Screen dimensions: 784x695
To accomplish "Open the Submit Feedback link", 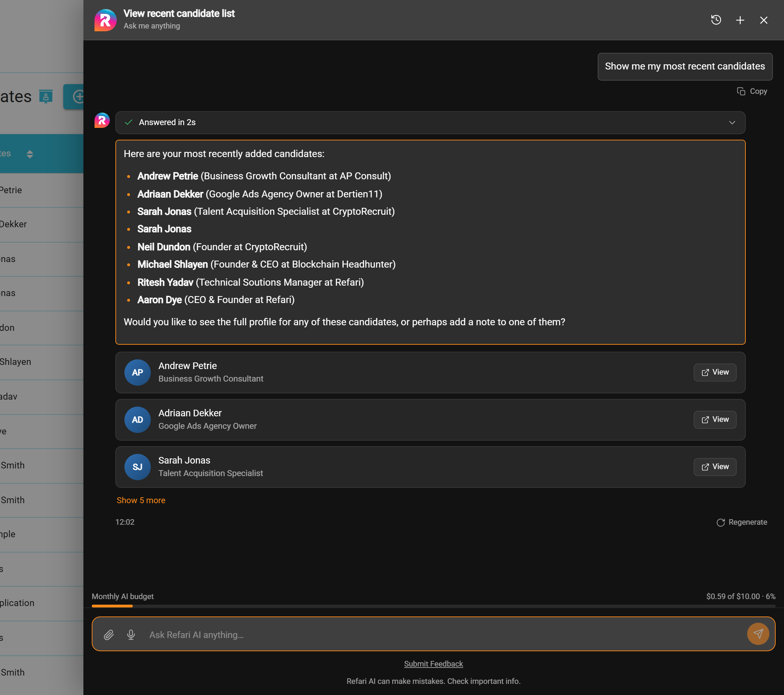I will [x=433, y=663].
